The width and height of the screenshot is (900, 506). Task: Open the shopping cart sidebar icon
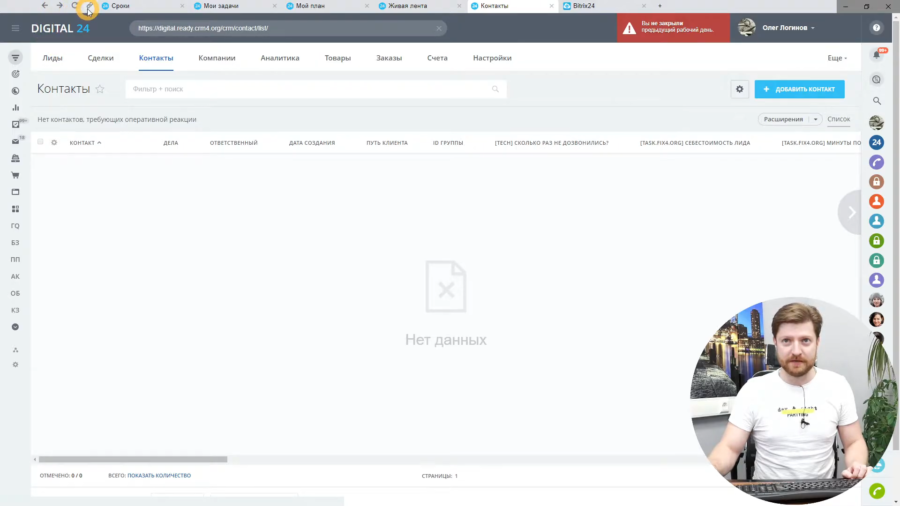[x=15, y=175]
